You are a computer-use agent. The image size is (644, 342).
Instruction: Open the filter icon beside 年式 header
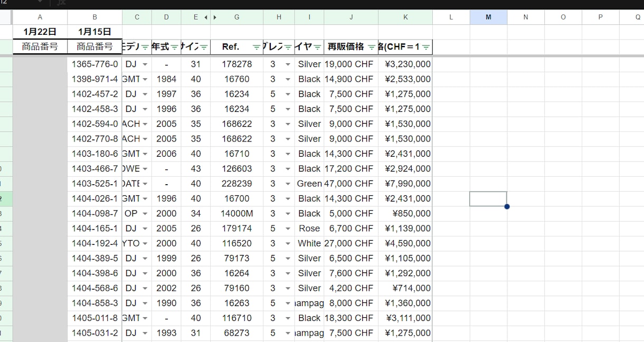click(x=174, y=47)
